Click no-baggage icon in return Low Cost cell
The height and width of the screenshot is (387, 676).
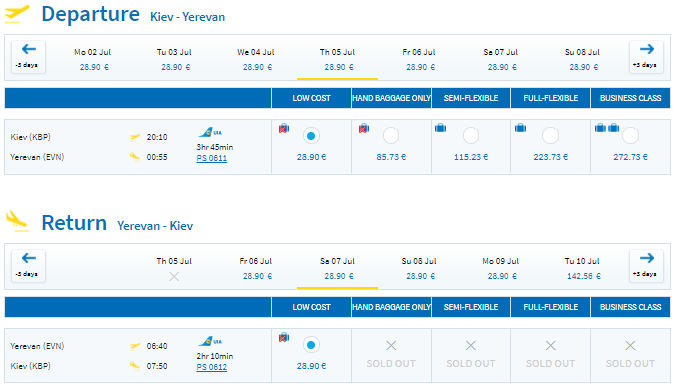point(284,337)
